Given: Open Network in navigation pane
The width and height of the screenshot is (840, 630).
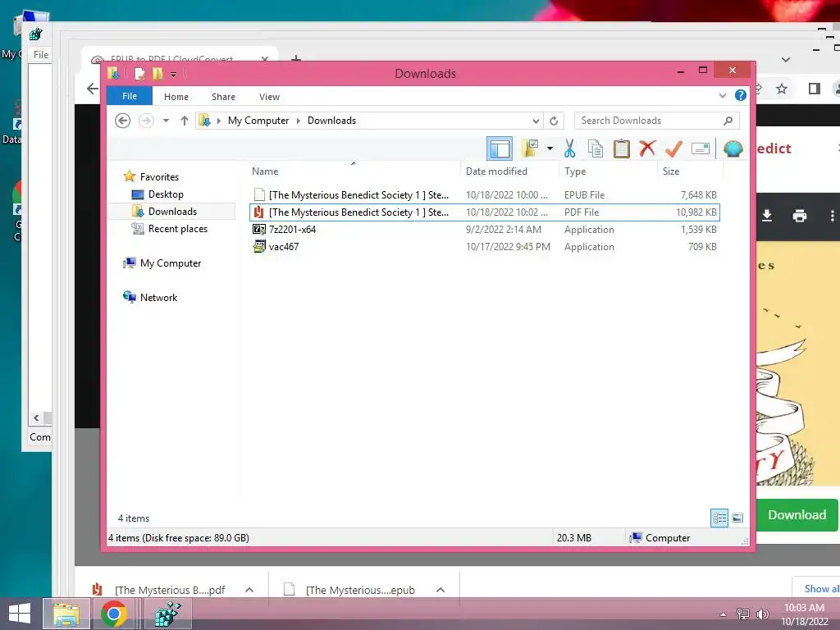Looking at the screenshot, I should click(158, 297).
